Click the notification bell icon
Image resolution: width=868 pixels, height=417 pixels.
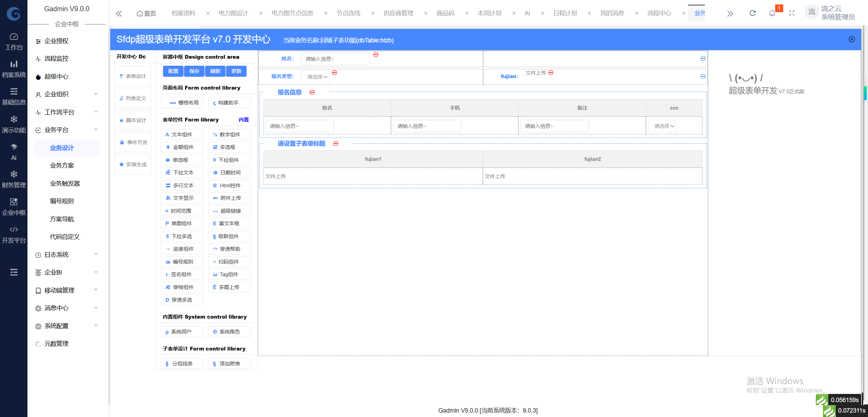772,13
